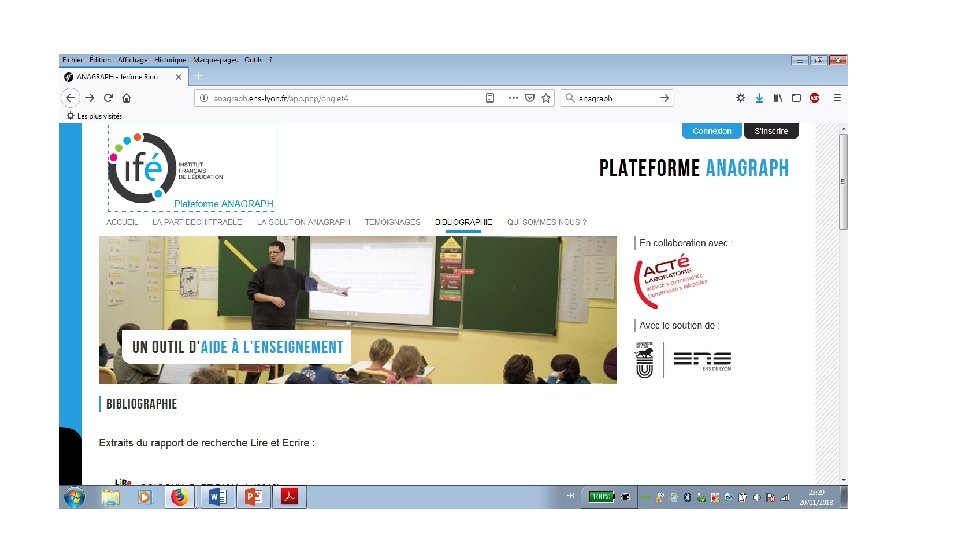Image resolution: width=960 pixels, height=540 pixels.
Task: Click the ENS de Lyon logo
Action: tap(702, 359)
